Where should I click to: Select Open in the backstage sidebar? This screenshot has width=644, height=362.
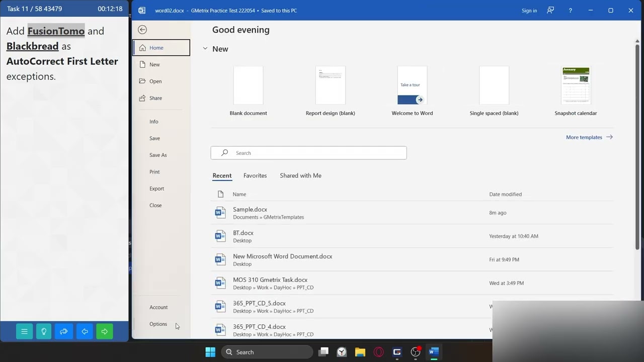coord(162,81)
